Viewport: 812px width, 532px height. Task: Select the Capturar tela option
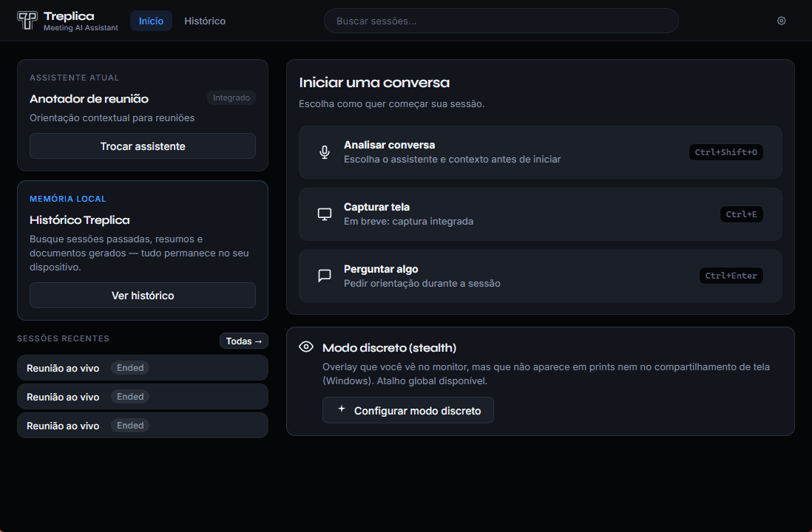pos(540,214)
